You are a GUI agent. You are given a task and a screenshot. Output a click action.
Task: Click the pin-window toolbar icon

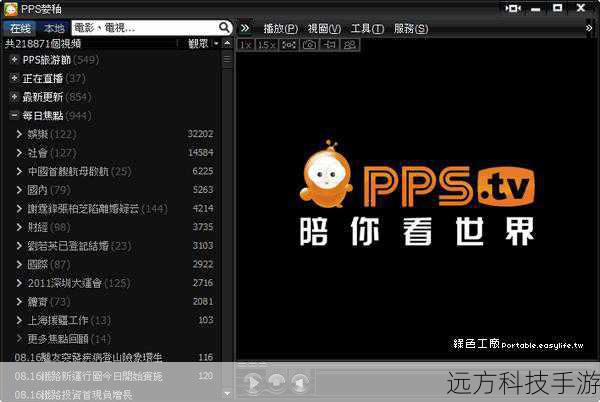pos(329,45)
